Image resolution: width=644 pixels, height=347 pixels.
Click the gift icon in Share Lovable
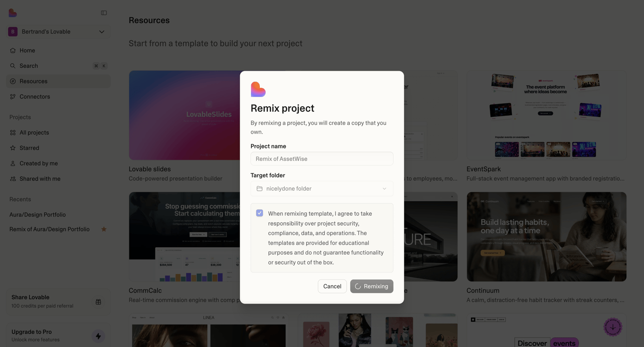pyautogui.click(x=98, y=302)
